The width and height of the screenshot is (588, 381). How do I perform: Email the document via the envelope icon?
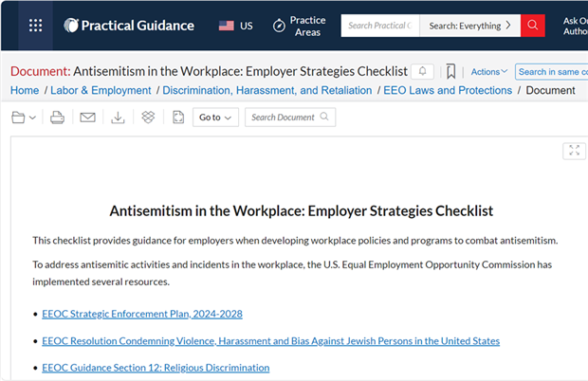coord(87,118)
